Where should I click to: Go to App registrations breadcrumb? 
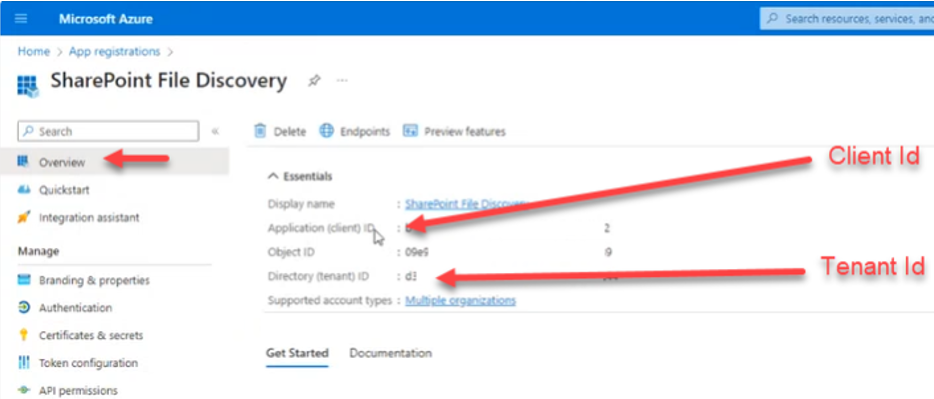(114, 52)
